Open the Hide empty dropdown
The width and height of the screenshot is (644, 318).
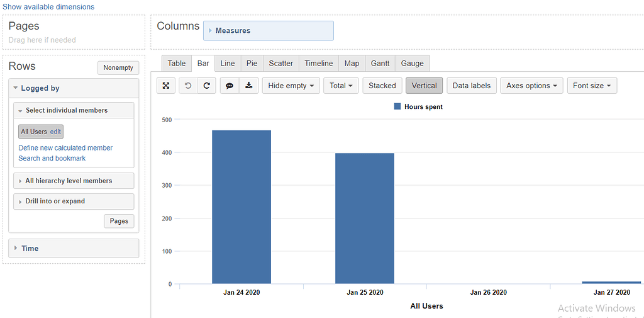coord(291,86)
